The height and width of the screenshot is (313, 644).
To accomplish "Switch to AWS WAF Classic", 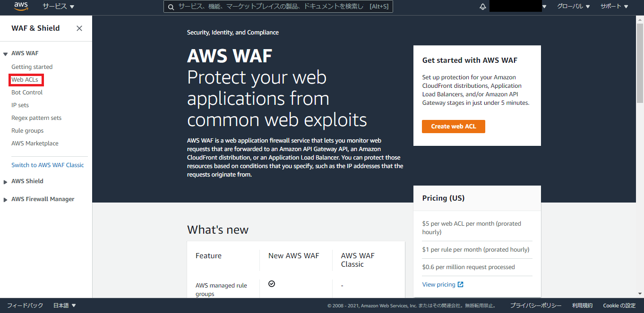I will 48,165.
